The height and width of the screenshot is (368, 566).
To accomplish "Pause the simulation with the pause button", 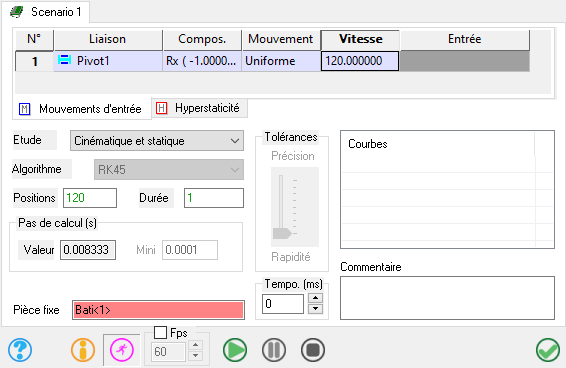I will (274, 350).
